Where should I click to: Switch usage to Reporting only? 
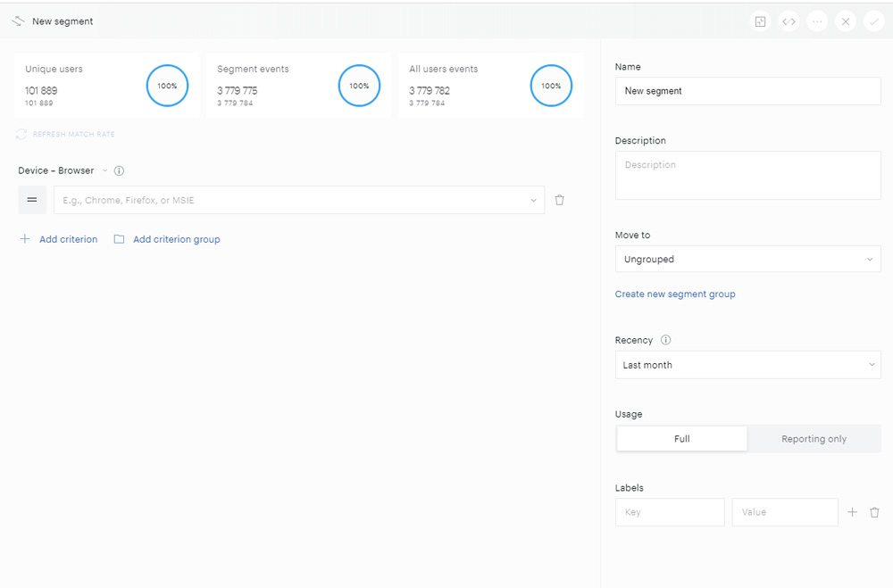coord(814,439)
